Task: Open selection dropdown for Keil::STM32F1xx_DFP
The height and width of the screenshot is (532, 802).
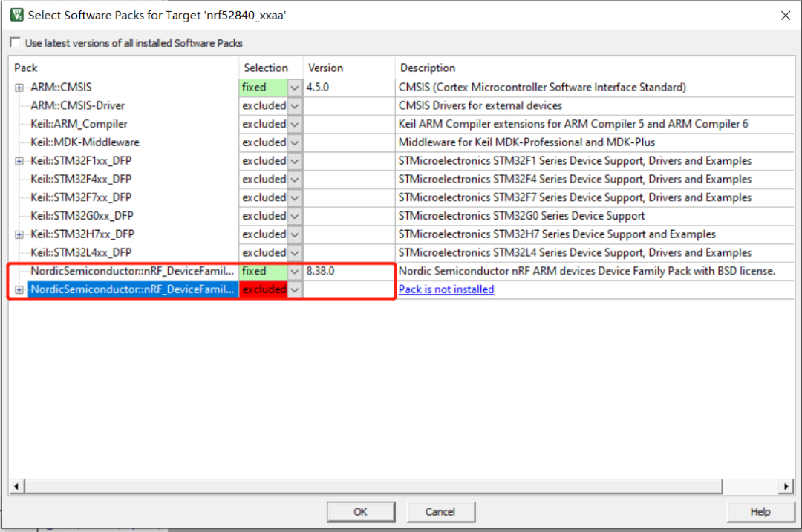Action: pyautogui.click(x=295, y=161)
